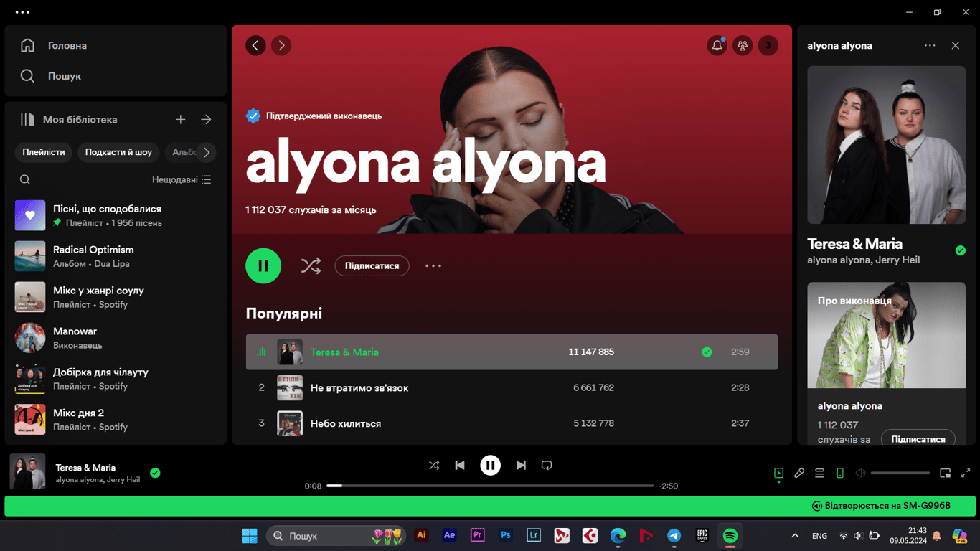Viewport: 980px width, 551px height.
Task: Click the Підписатися button
Action: 372,265
